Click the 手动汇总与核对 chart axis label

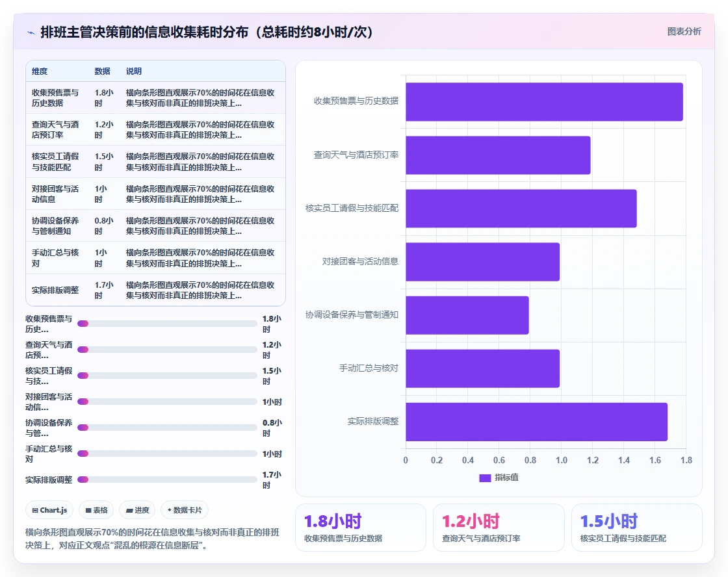(x=369, y=368)
